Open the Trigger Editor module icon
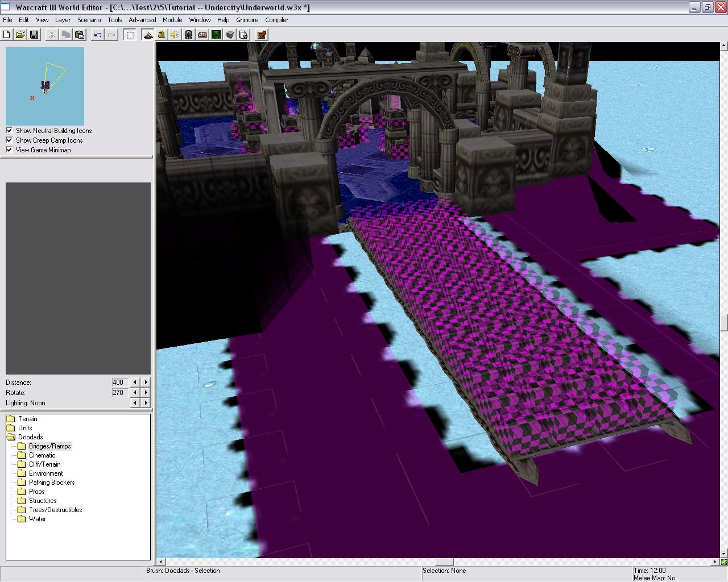The width and height of the screenshot is (728, 582). (162, 35)
